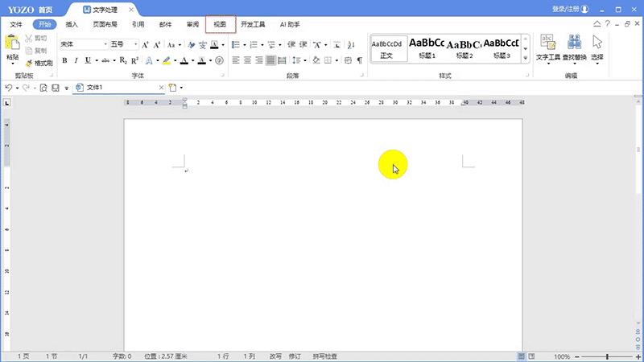Expand the styles gallery more arrow
Image resolution: width=644 pixels, height=362 pixels.
[x=526, y=58]
